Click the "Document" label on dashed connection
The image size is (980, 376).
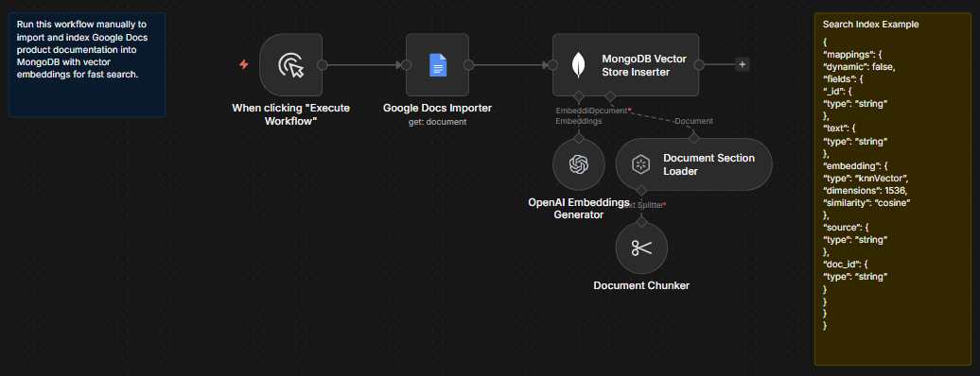pyautogui.click(x=693, y=121)
